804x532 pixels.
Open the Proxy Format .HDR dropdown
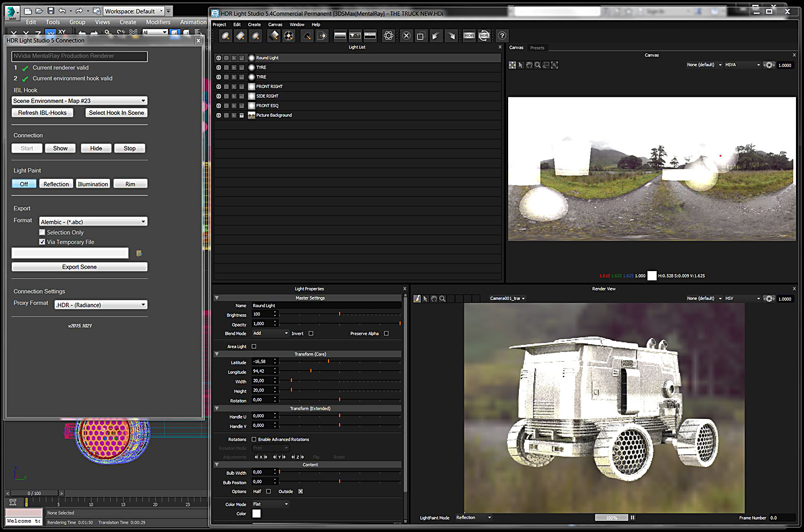tap(101, 305)
